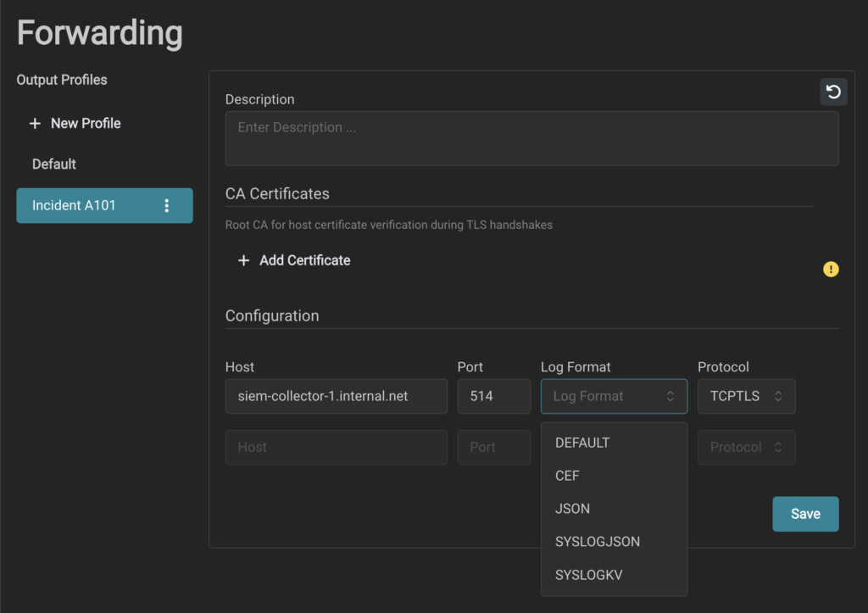The width and height of the screenshot is (868, 613).
Task: Choose CEF log format option
Action: click(x=567, y=476)
